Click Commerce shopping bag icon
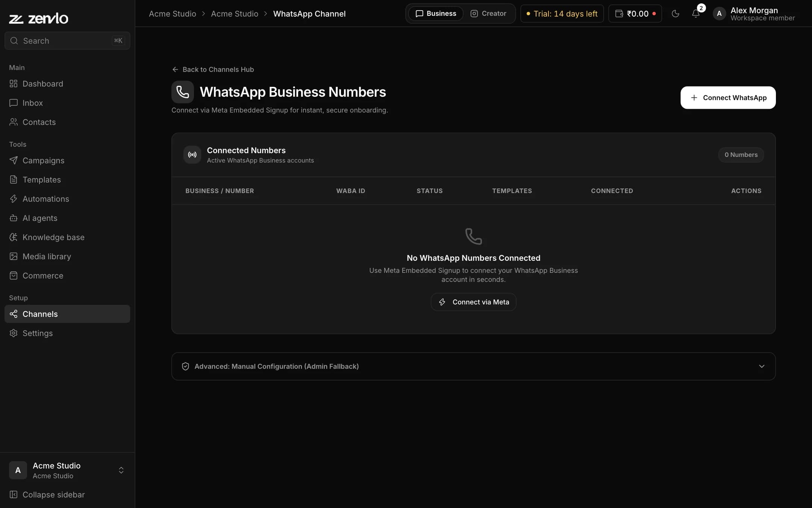 [x=14, y=275]
